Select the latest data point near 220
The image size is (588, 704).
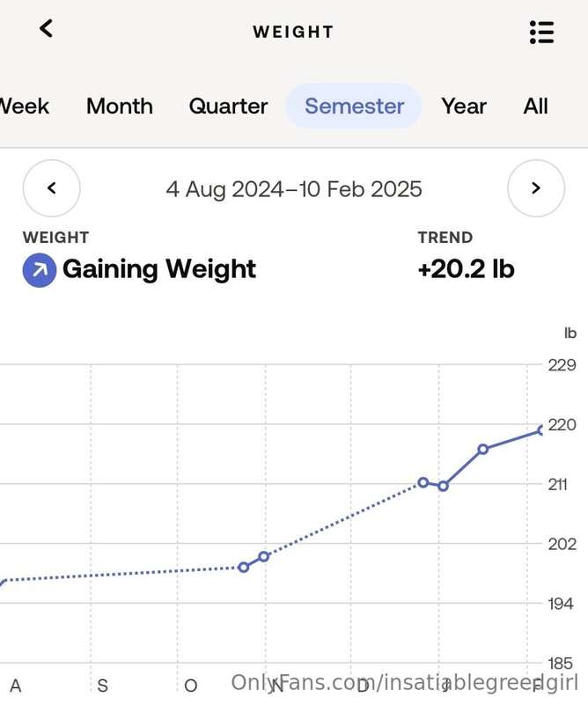(x=541, y=430)
